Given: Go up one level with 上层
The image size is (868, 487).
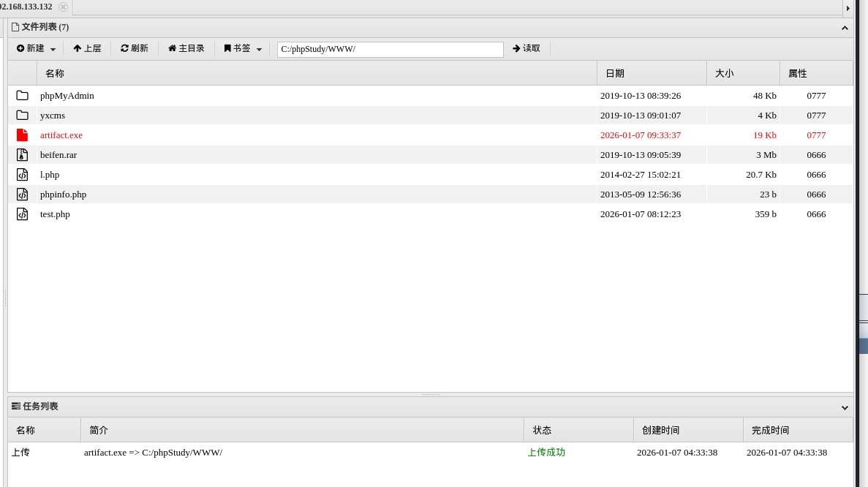Looking at the screenshot, I should click(87, 49).
